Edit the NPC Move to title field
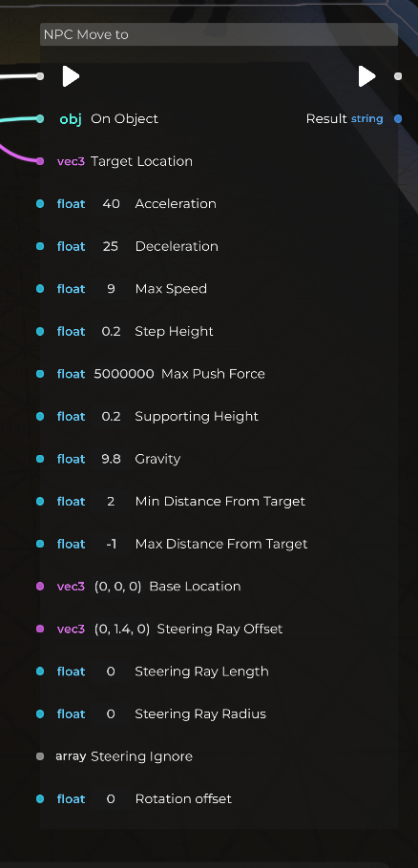Screen dimensions: 418x868 [x=219, y=34]
